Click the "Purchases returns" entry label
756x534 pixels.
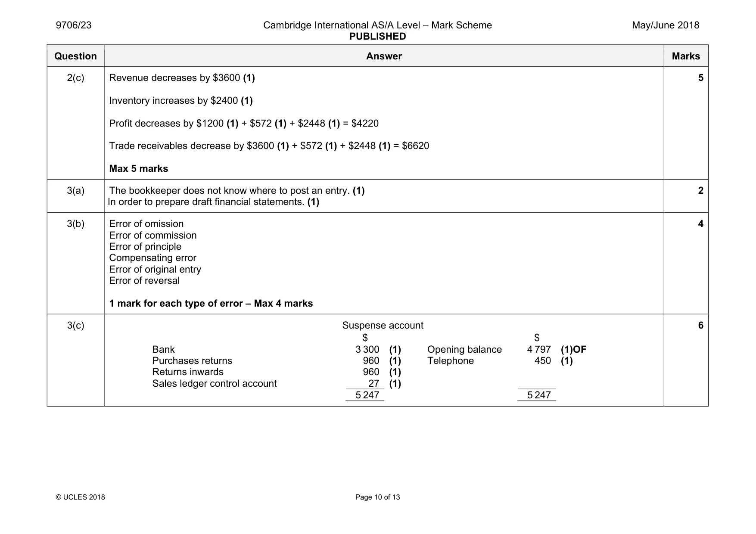pos(192,361)
